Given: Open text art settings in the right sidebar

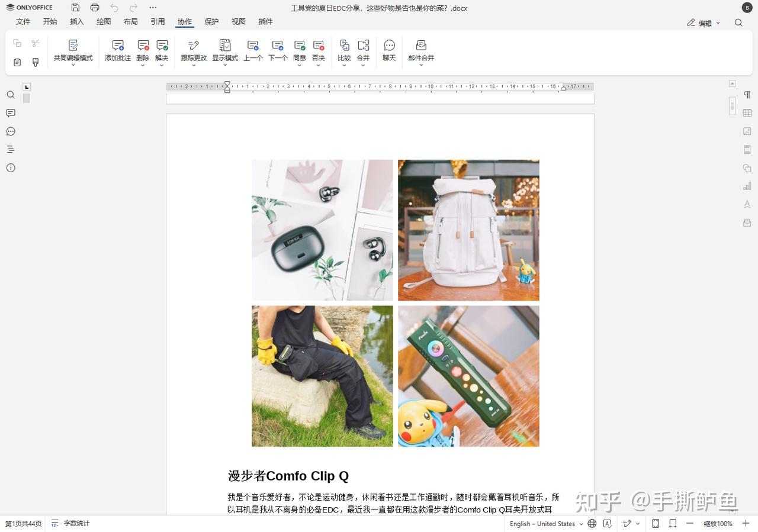Looking at the screenshot, I should tap(747, 205).
